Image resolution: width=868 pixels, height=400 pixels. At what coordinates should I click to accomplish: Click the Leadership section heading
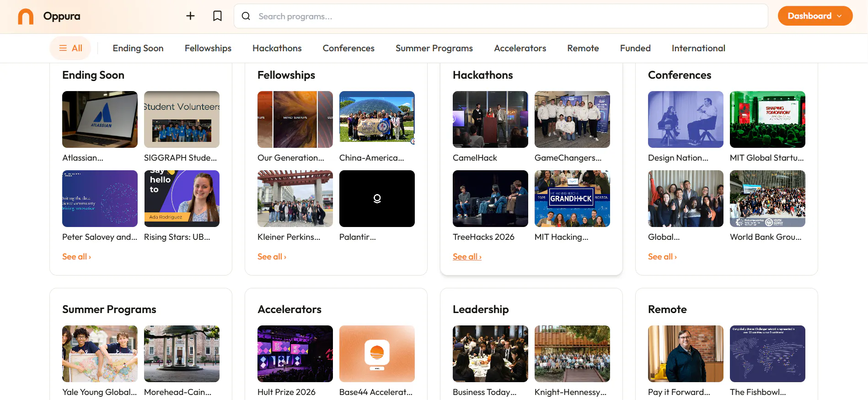click(x=481, y=309)
